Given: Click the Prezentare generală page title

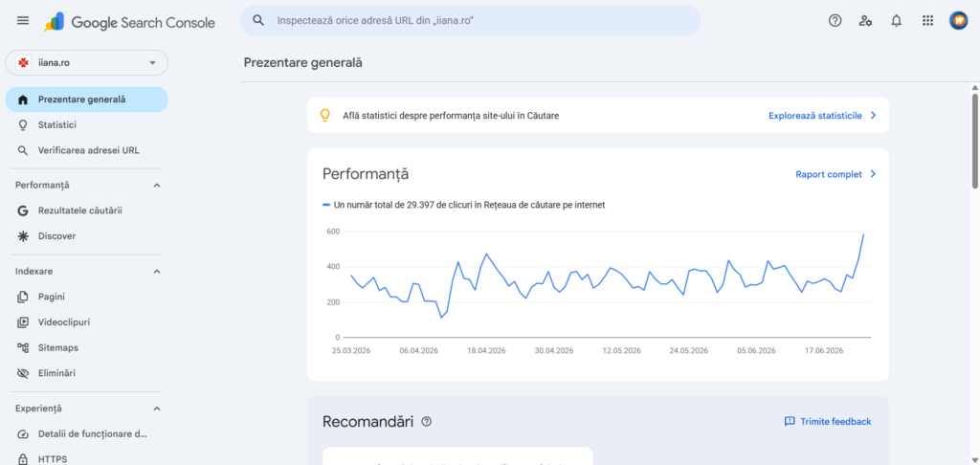Looking at the screenshot, I should click(x=303, y=62).
